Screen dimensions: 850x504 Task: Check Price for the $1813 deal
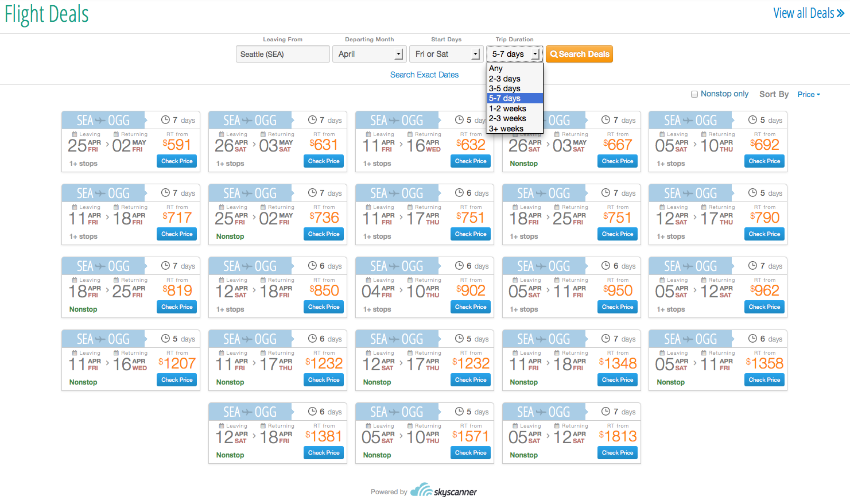click(x=618, y=453)
